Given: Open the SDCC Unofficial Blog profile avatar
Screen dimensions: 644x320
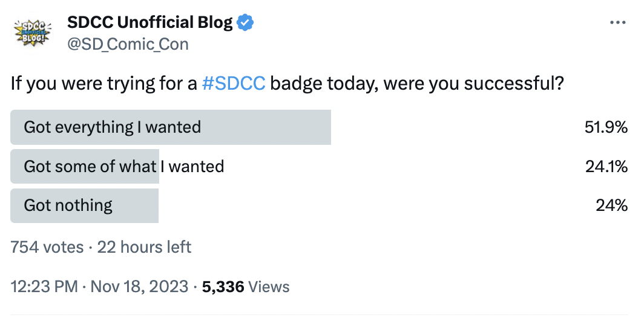Looking at the screenshot, I should [x=31, y=33].
